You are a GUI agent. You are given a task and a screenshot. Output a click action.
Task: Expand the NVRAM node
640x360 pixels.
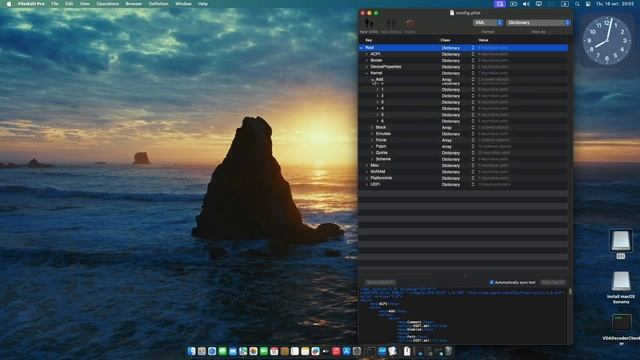tap(367, 172)
